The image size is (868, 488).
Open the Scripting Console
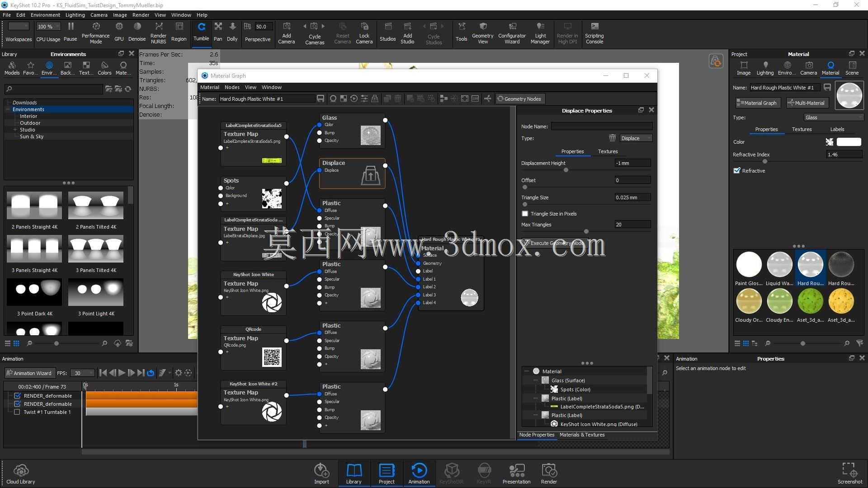point(594,33)
